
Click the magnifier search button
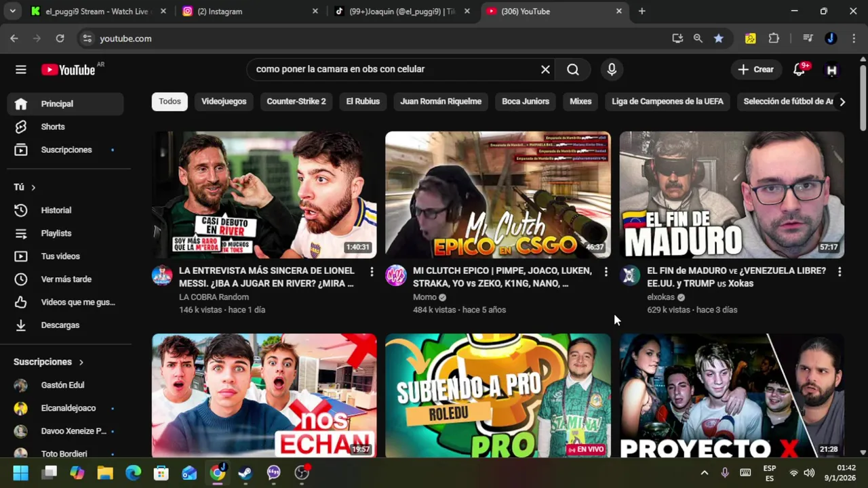pyautogui.click(x=573, y=69)
